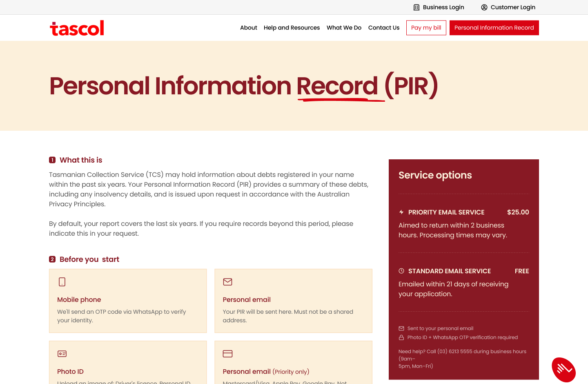This screenshot has height=384, width=588.
Task: Select the Standard Email Service free option
Action: 463,282
